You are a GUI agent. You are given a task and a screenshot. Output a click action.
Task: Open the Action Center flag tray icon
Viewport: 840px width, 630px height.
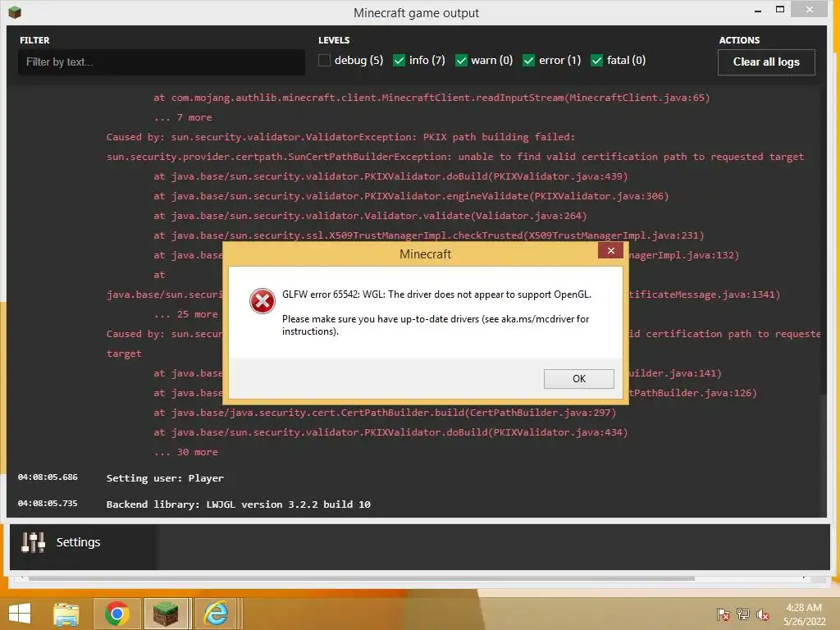(x=723, y=614)
